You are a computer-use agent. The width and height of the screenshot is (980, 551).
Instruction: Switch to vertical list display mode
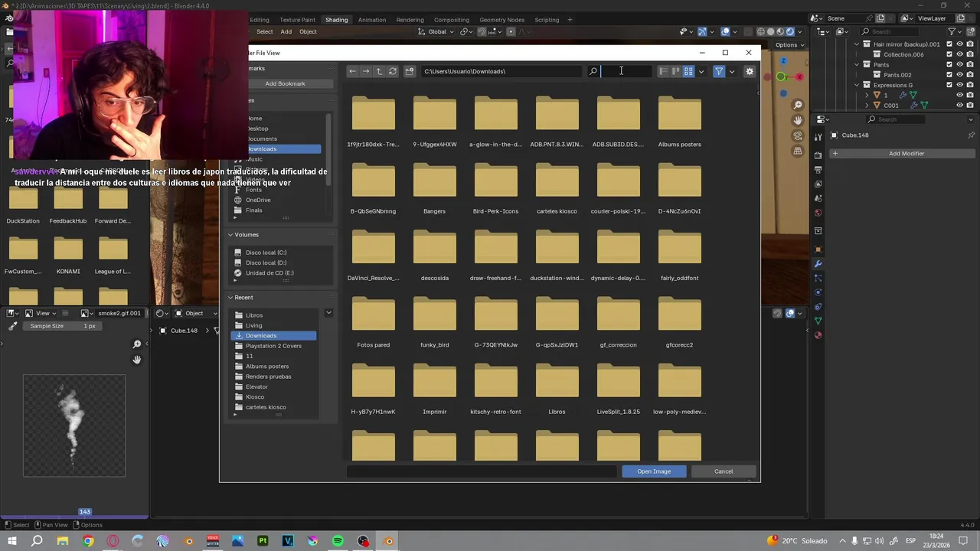tap(663, 71)
